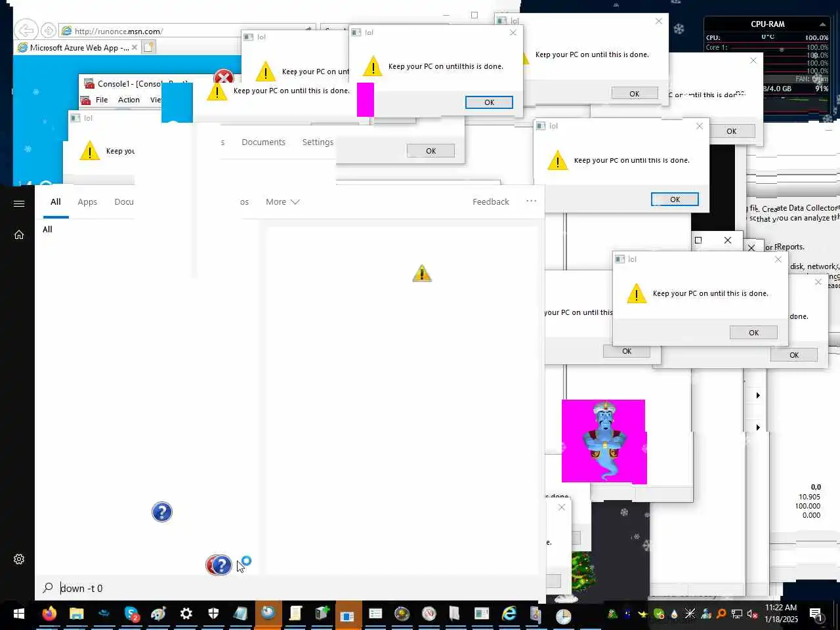Open the notification center icon
The height and width of the screenshot is (630, 840).
tap(816, 614)
